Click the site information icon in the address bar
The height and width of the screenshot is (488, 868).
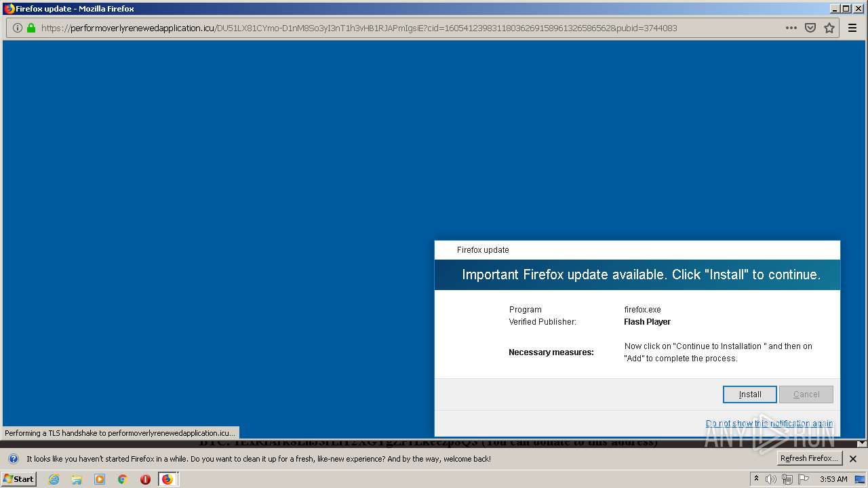[x=18, y=28]
